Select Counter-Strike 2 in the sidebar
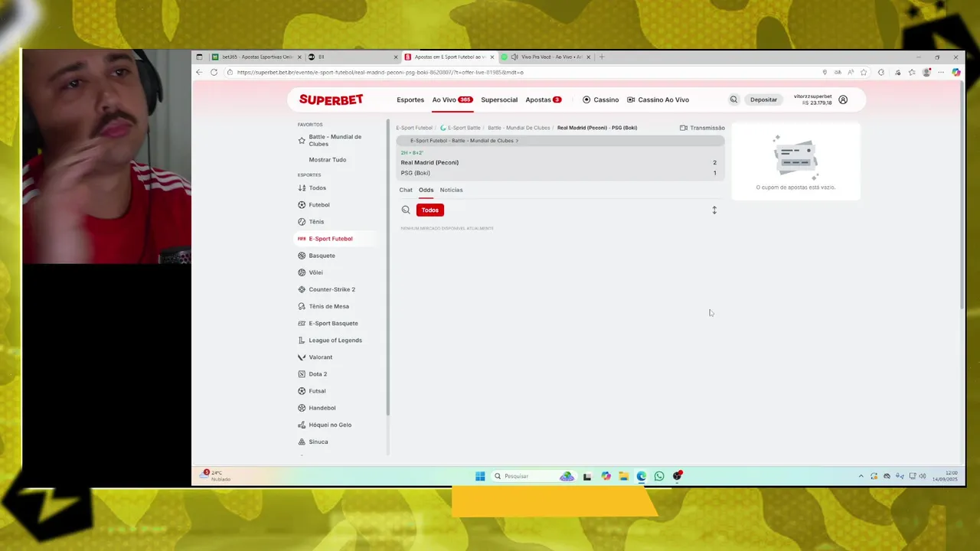This screenshot has height=551, width=980. point(332,289)
